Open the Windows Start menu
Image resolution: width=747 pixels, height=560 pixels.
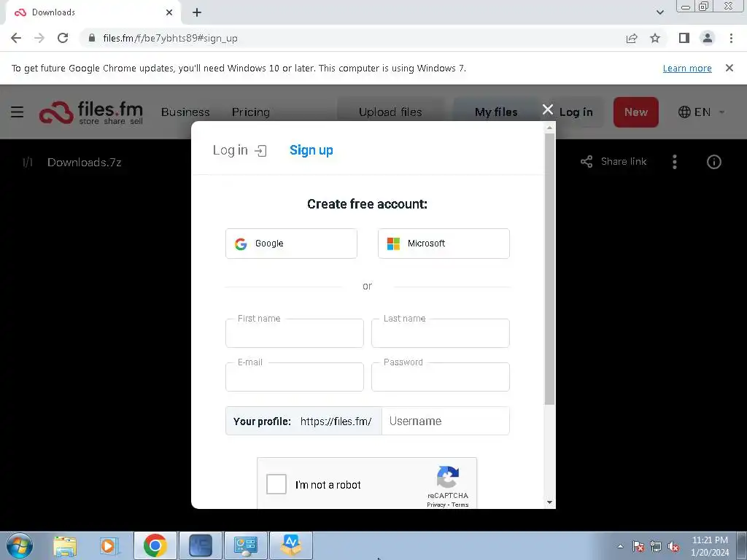pyautogui.click(x=20, y=545)
